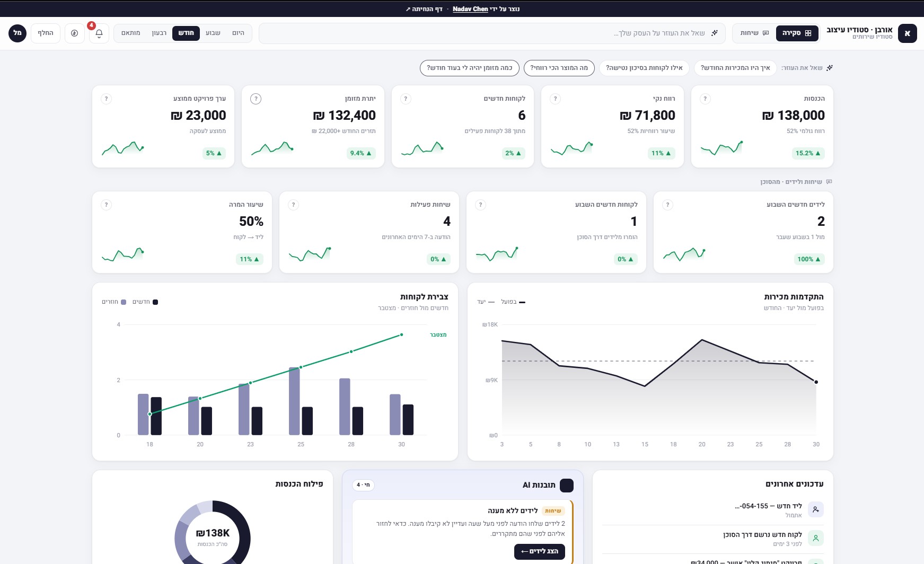Click the currency coin icon in header
924x564 pixels.
pyautogui.click(x=75, y=33)
